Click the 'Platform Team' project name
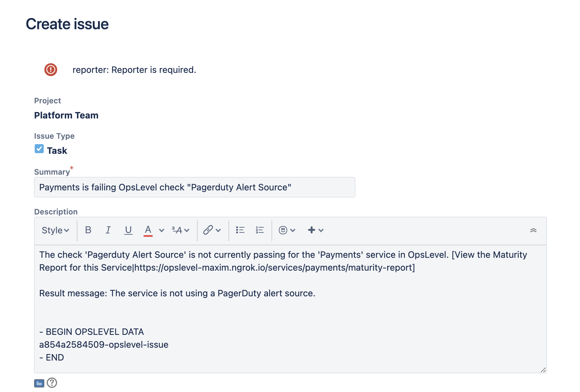The width and height of the screenshot is (580, 392). coord(67,115)
